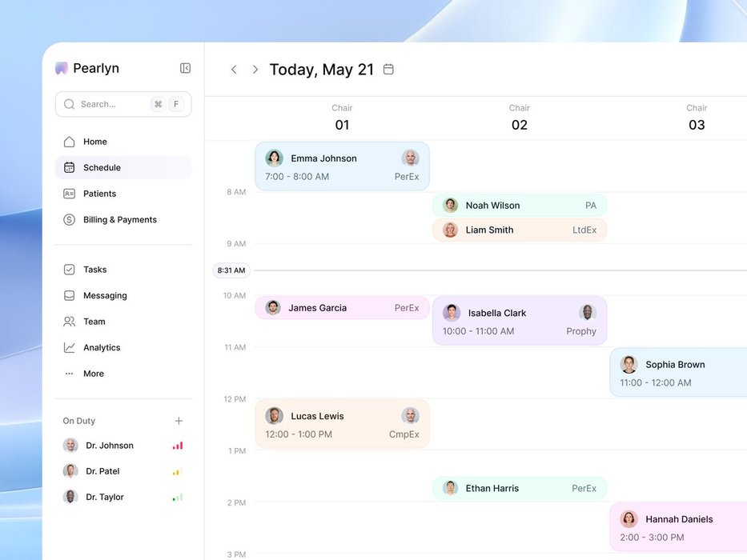Viewport: 747px width, 560px height.
Task: Click James Garcia's patient avatar
Action: [273, 308]
